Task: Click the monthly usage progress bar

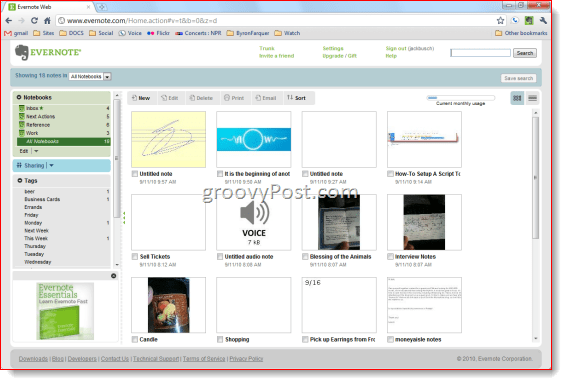Action: click(x=460, y=98)
